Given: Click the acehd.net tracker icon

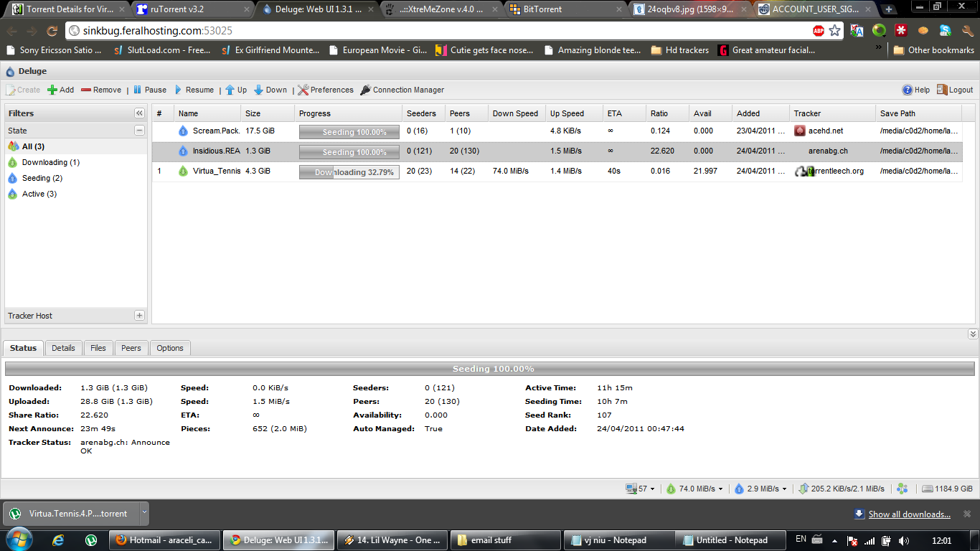Looking at the screenshot, I should (x=801, y=131).
